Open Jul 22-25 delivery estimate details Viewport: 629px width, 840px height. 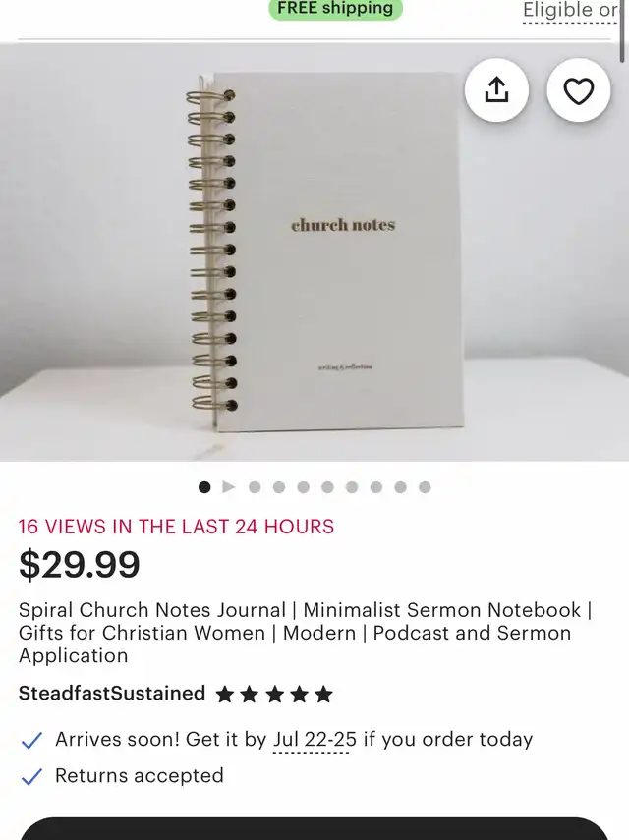(x=314, y=739)
